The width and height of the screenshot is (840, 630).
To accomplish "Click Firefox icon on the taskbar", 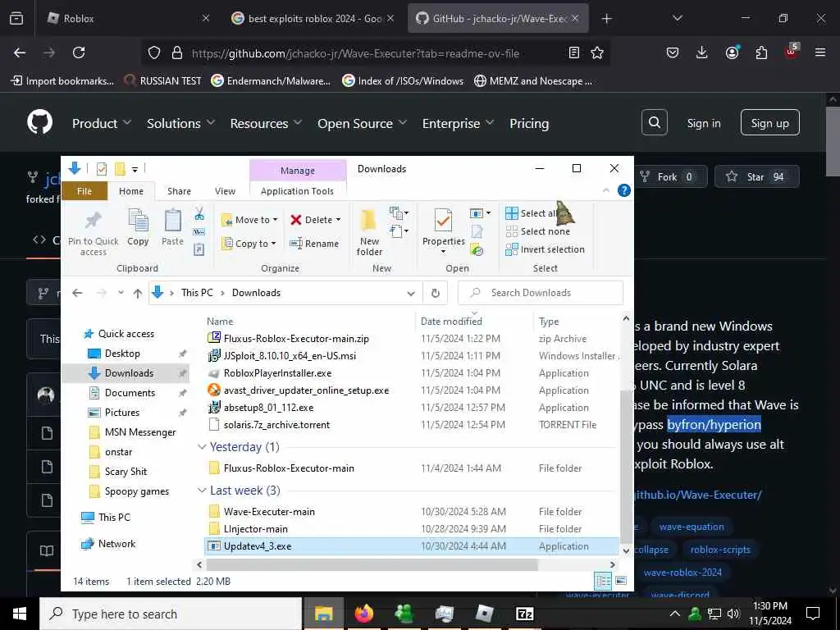I will (x=363, y=614).
